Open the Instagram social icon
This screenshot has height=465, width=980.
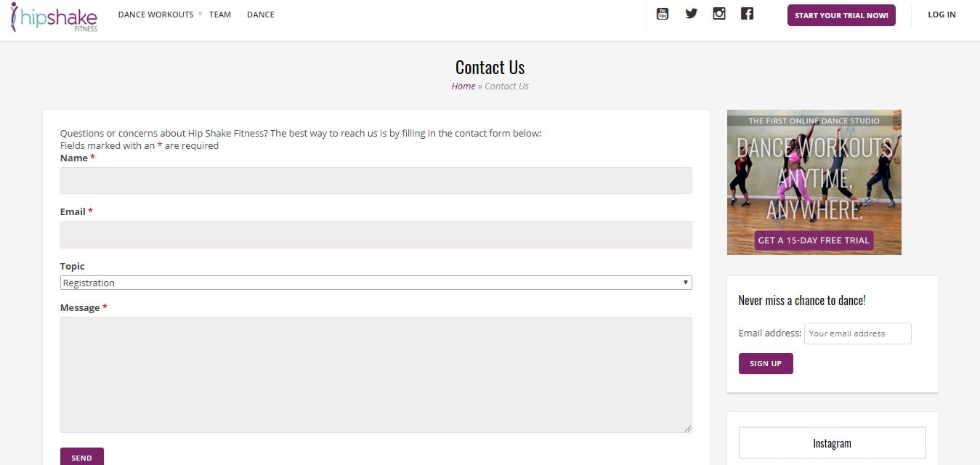[719, 13]
